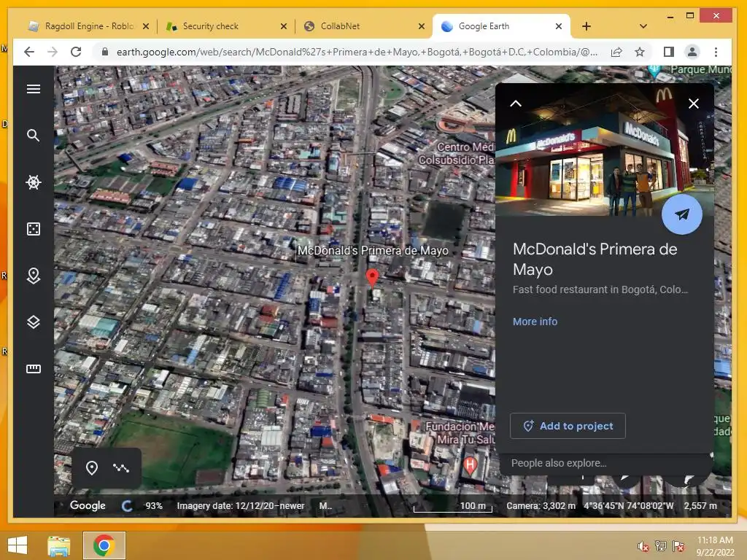The width and height of the screenshot is (747, 560).
Task: Click Add to project button
Action: (568, 426)
